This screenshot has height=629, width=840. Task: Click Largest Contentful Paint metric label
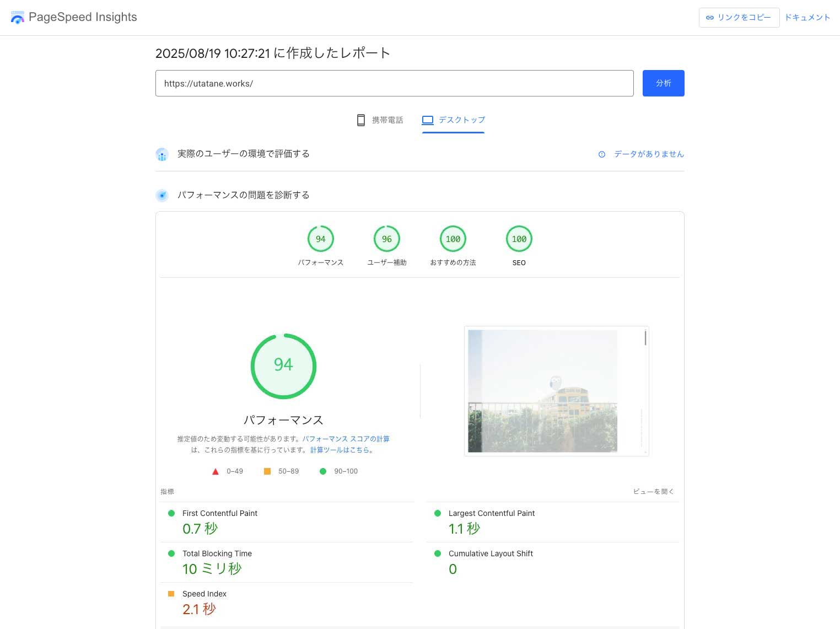492,513
